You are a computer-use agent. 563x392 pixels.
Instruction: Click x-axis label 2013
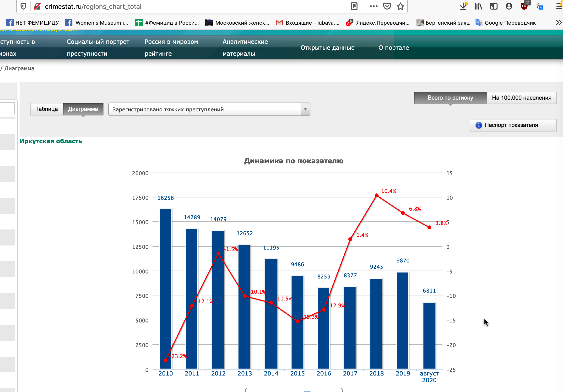pos(244,373)
